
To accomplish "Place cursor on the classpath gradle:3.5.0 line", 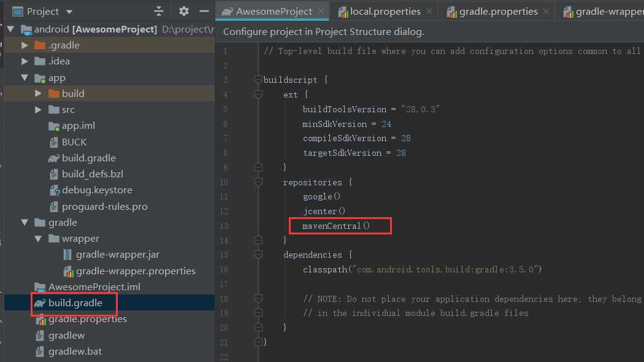I will tap(422, 269).
